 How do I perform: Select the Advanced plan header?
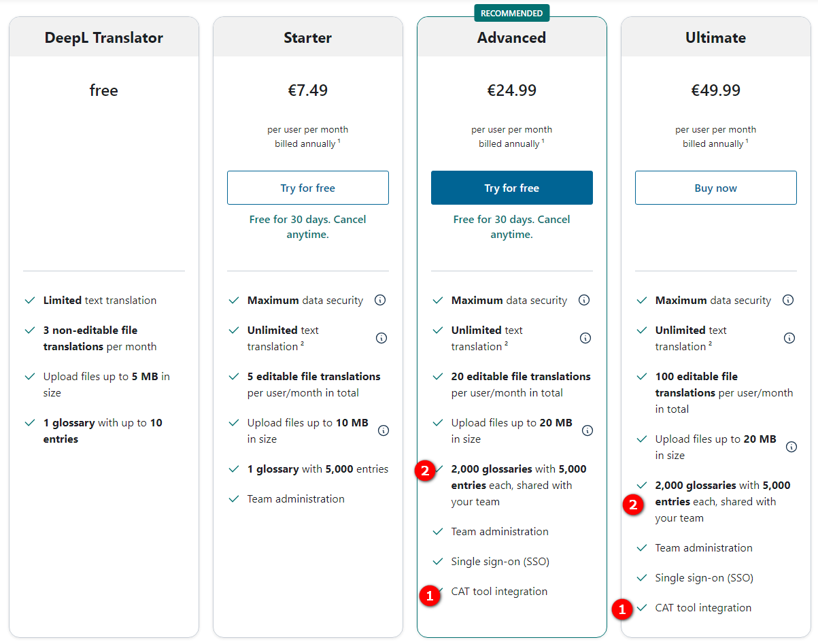click(511, 37)
